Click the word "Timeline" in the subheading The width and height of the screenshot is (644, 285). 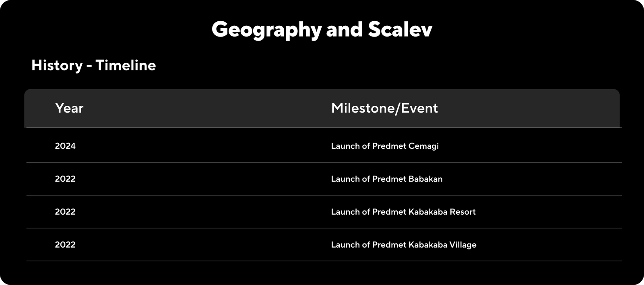click(x=126, y=65)
